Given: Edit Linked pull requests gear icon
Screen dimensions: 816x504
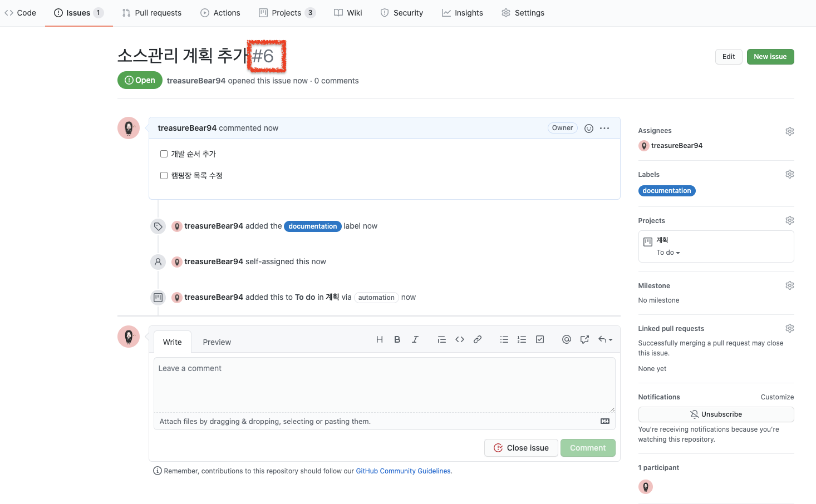Looking at the screenshot, I should pos(790,328).
